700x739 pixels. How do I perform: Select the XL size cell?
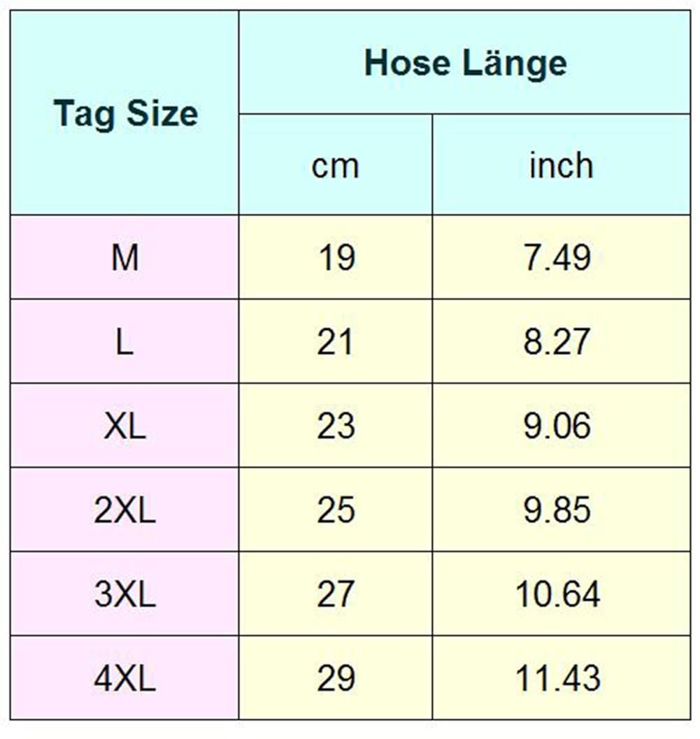tap(125, 426)
